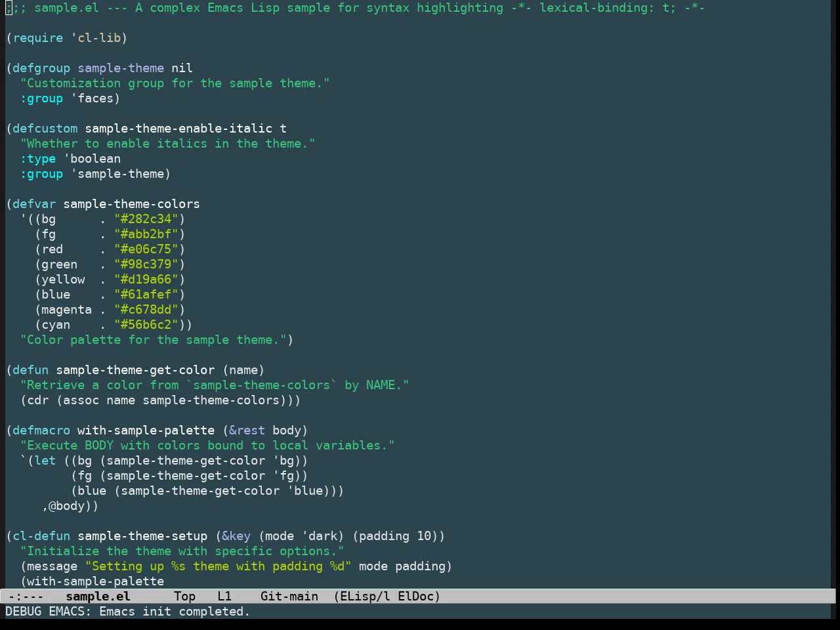Click docstring 'Color palette for the sample theme.'
This screenshot has height=630, width=840.
pyautogui.click(x=153, y=340)
